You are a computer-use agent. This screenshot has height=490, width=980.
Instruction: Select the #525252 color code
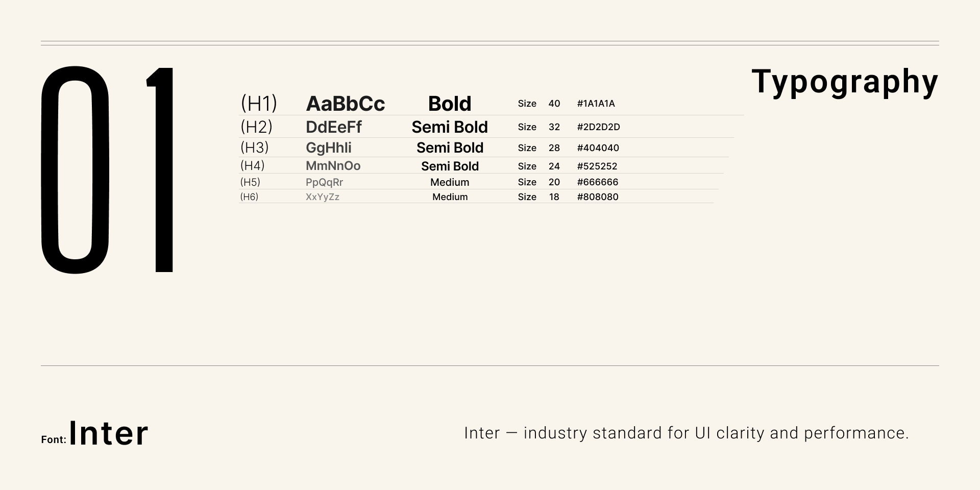point(597,166)
